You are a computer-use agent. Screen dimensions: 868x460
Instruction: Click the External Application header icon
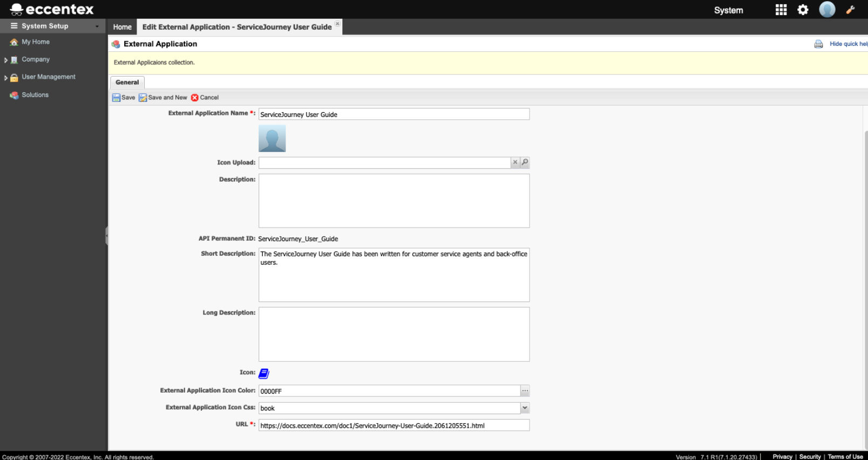116,44
